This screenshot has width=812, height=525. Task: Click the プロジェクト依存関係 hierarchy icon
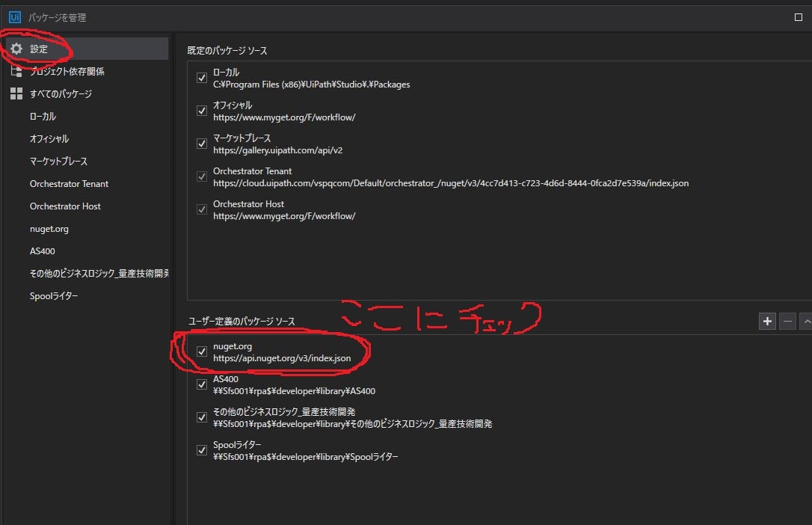coord(18,71)
